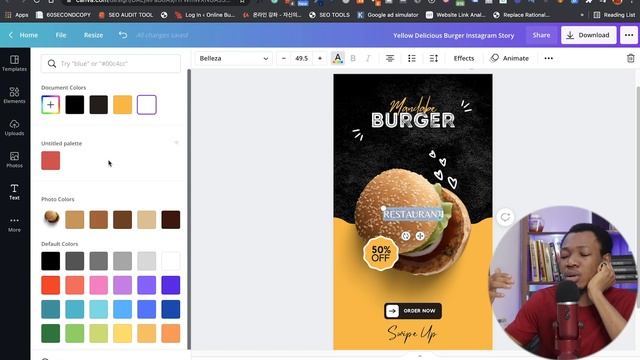Click the color panel scrollbar
The image size is (640, 360).
click(x=189, y=209)
